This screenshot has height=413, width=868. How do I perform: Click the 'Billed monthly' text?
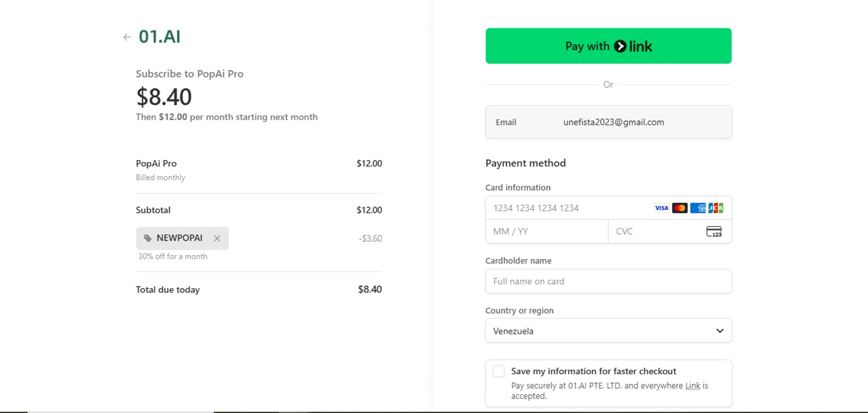pos(160,178)
